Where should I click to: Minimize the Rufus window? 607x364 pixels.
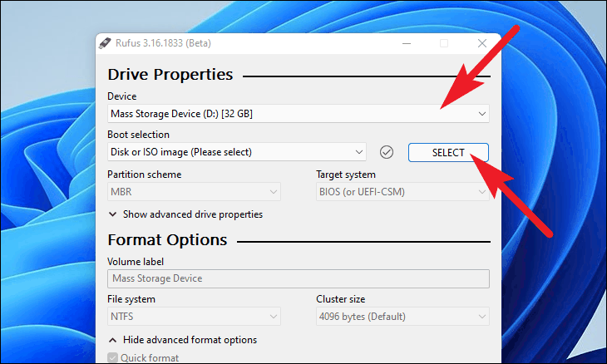(x=407, y=43)
